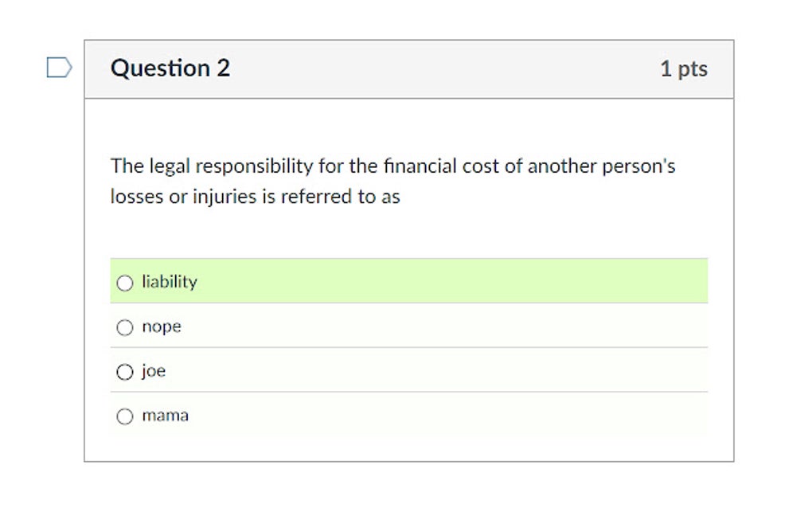Click the 1 pts points label

683,69
